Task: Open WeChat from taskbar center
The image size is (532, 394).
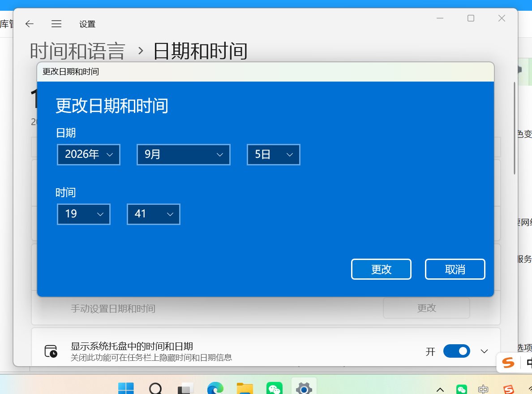Action: click(x=275, y=389)
